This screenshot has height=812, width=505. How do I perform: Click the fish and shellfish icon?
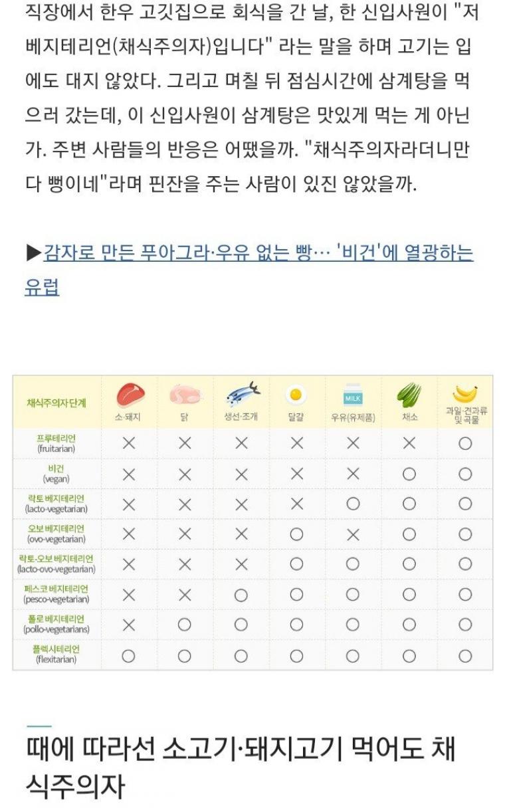coord(243,395)
